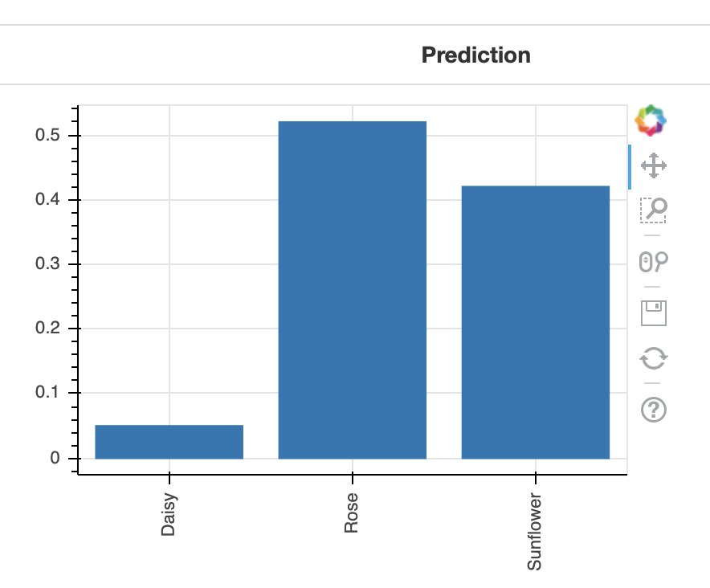
Task: Click the 0.3 y-axis tick label
Action: [x=47, y=263]
